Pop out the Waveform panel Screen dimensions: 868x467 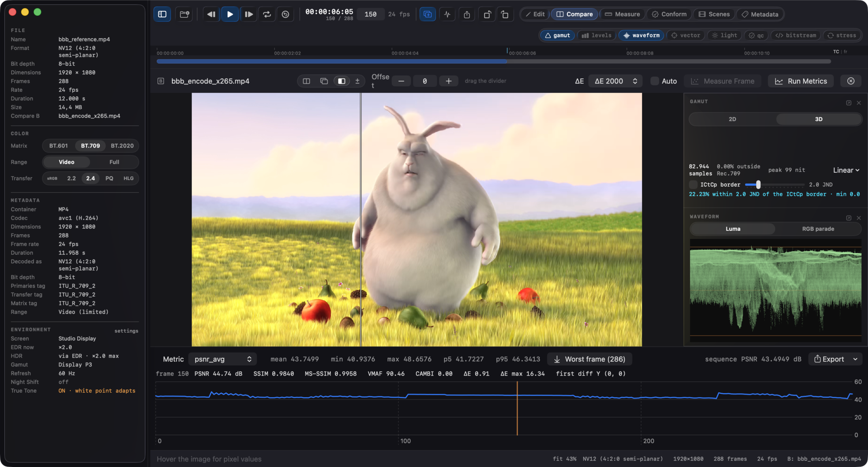849,218
